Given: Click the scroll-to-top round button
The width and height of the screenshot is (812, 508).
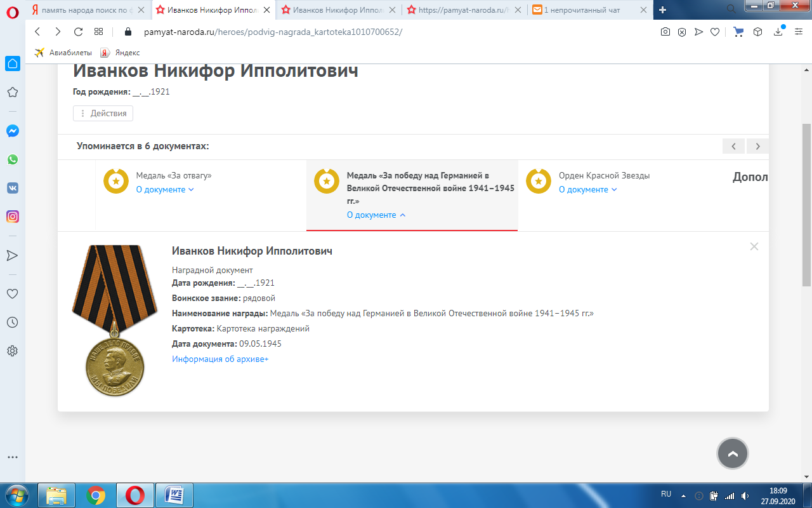Looking at the screenshot, I should 733,453.
